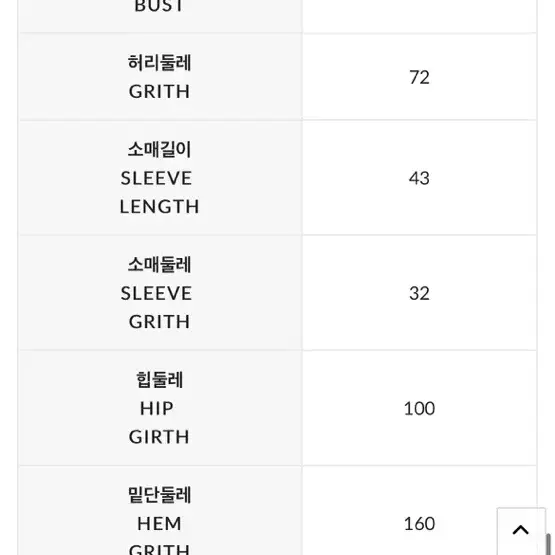Click the HEM English label
The image size is (555, 555).
coord(159,523)
